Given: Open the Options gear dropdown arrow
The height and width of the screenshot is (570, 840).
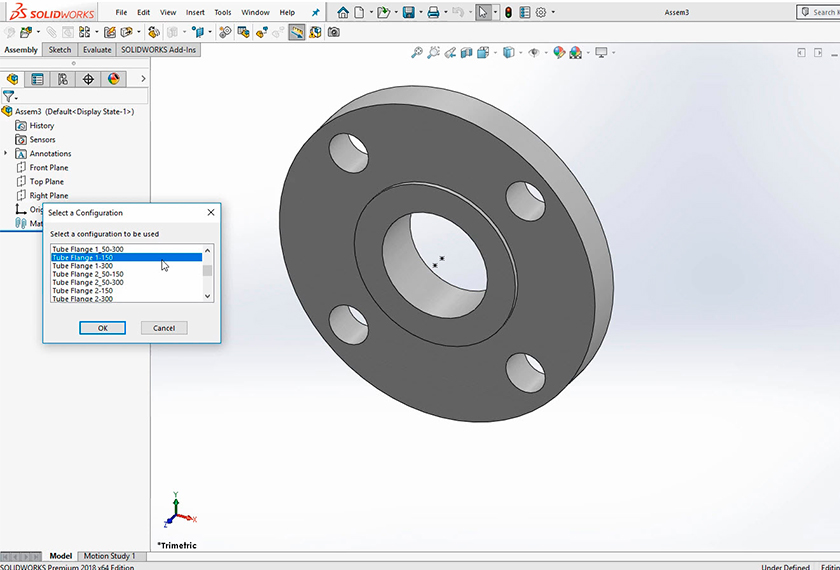Looking at the screenshot, I should (x=555, y=13).
